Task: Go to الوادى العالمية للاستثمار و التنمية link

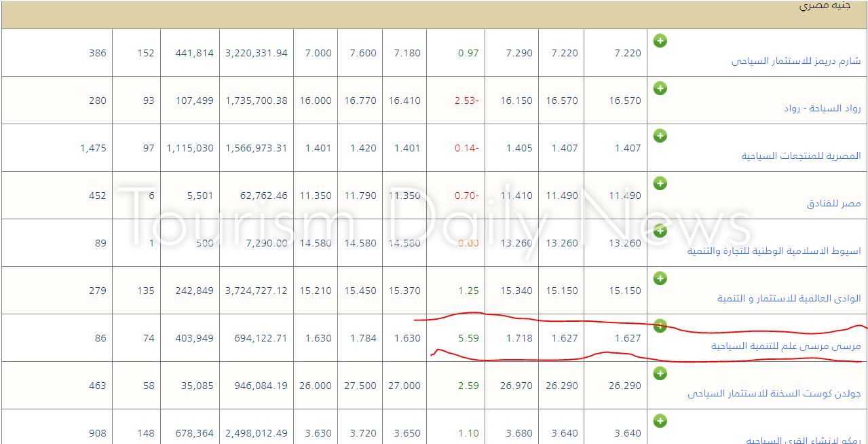Action: [789, 299]
